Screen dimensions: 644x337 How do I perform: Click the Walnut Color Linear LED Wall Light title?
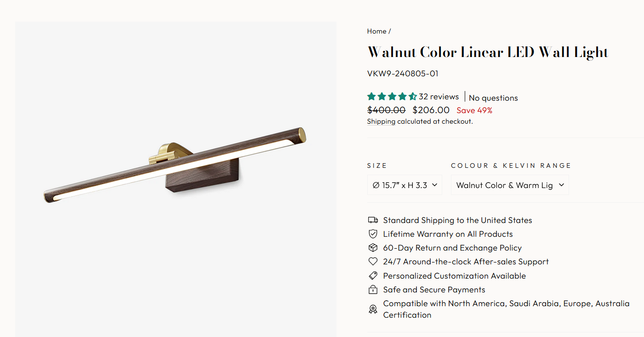[x=488, y=52]
